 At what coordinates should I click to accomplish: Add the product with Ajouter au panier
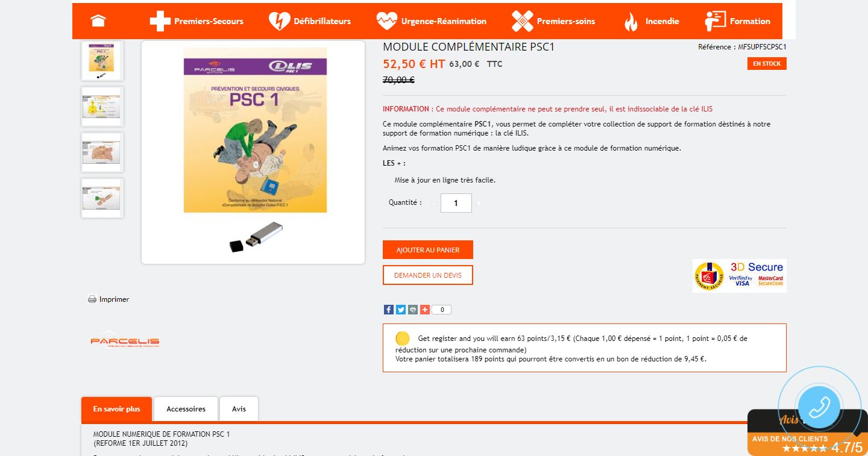[x=428, y=250]
